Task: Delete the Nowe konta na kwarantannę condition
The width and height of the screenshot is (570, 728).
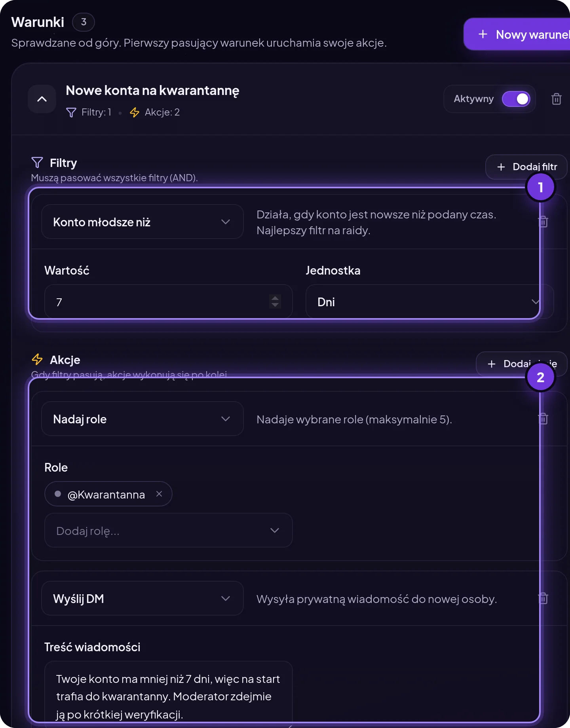Action: pos(556,99)
